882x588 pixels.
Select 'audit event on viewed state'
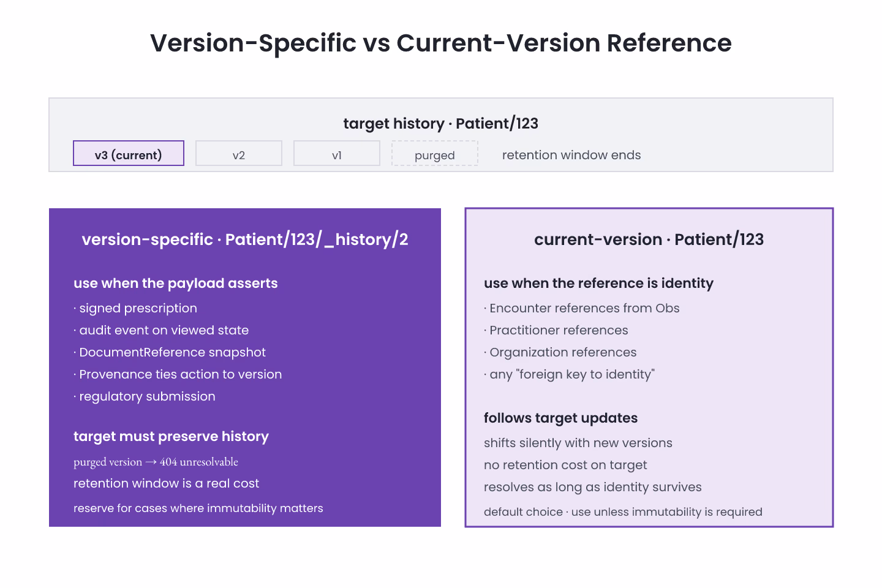click(161, 330)
